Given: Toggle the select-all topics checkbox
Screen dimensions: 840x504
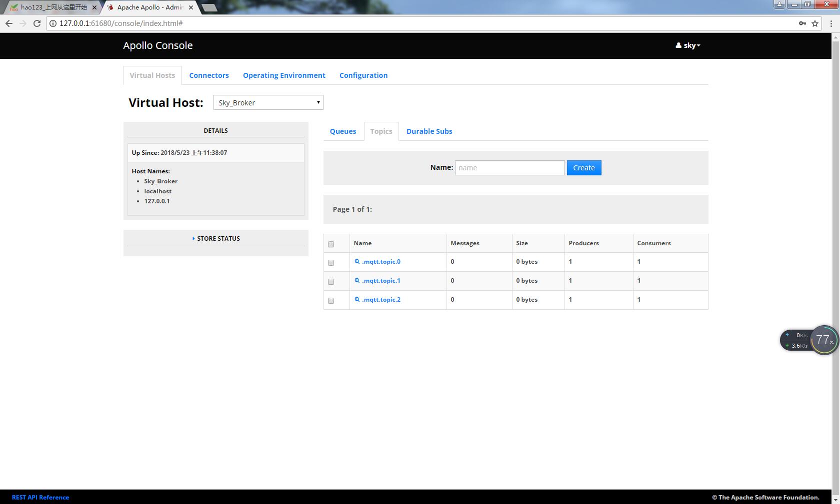Looking at the screenshot, I should [x=331, y=244].
